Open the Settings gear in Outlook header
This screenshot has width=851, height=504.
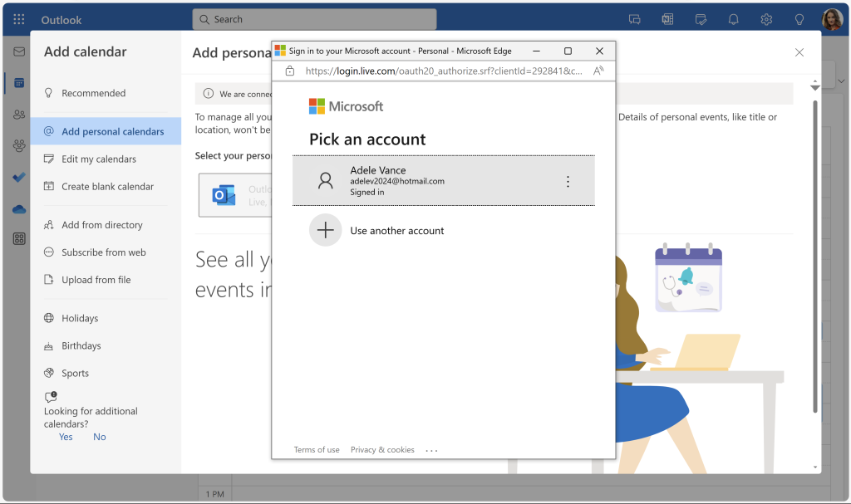click(x=766, y=20)
